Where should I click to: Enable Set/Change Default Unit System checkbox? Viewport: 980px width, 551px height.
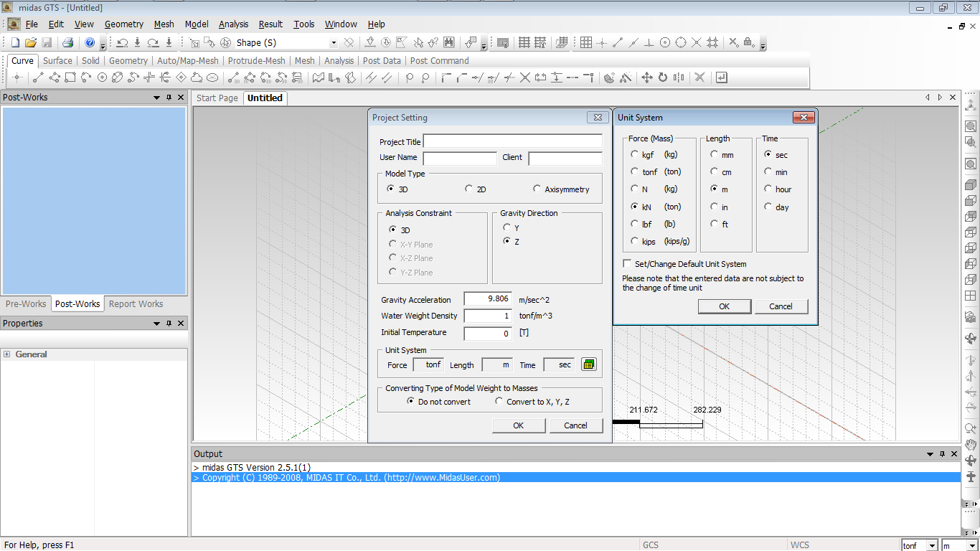click(x=627, y=264)
